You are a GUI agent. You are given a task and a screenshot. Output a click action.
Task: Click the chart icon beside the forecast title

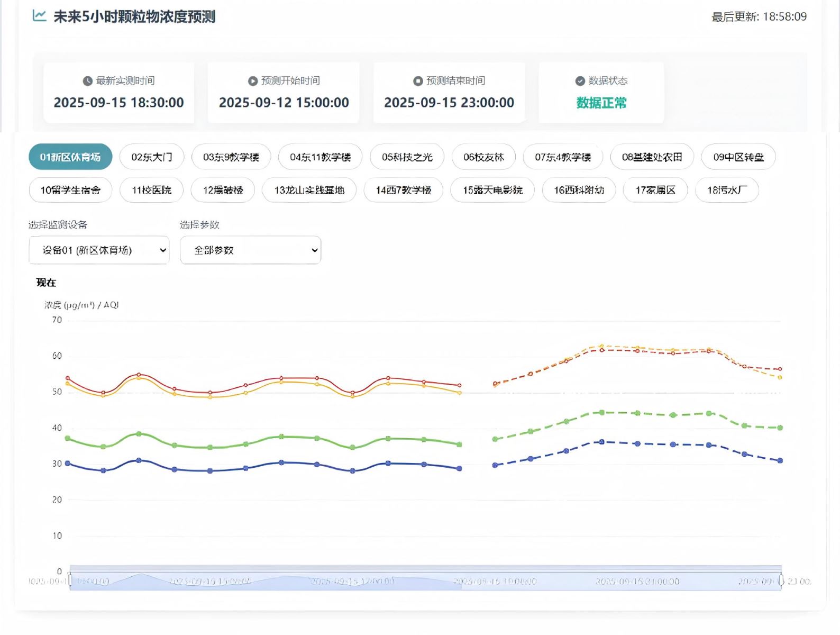[x=39, y=16]
